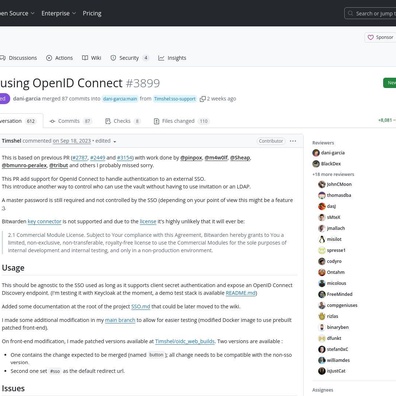The image size is (396, 396).
Task: Open referenced PR #2449
Action: (x=97, y=158)
